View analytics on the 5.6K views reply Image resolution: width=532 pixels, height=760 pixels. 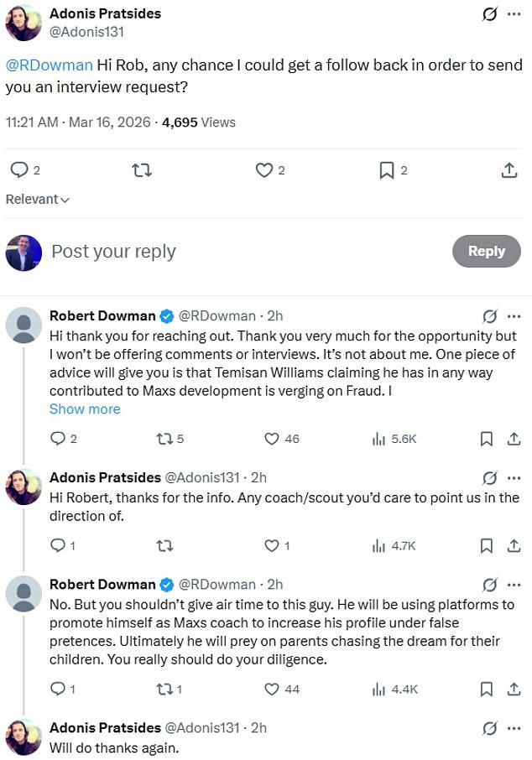point(378,439)
